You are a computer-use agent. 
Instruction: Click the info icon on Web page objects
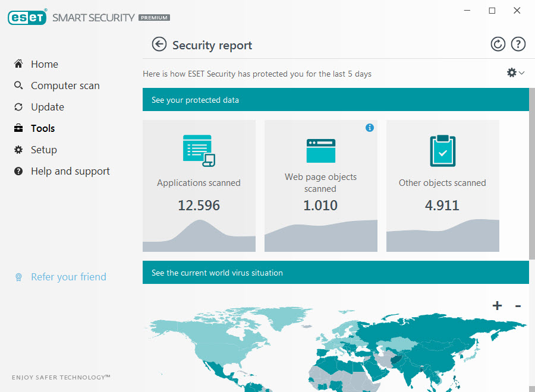[370, 128]
